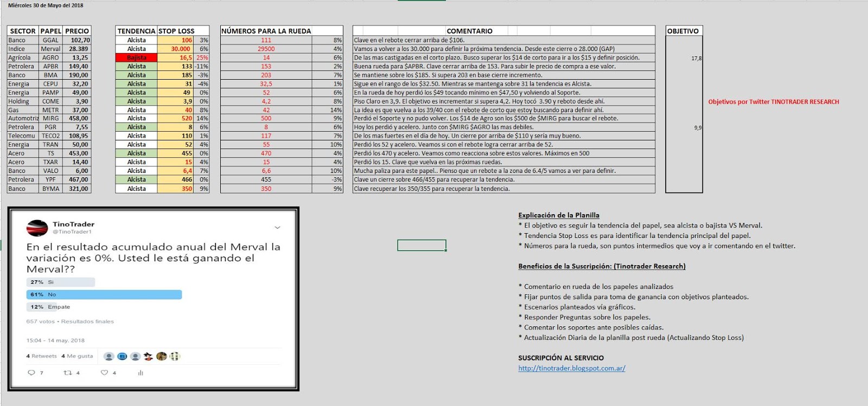Select the 'SUSCRIPCIÓN AL SERVICIO' label

561,358
